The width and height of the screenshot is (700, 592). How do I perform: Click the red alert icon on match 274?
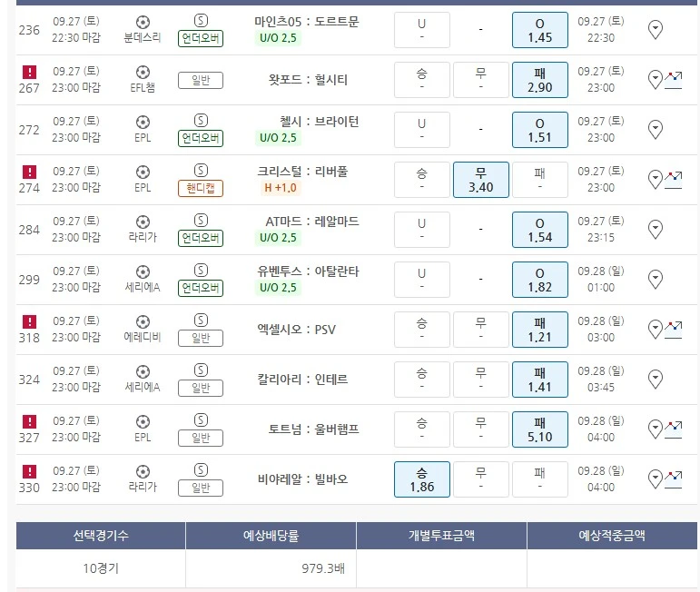point(29,172)
